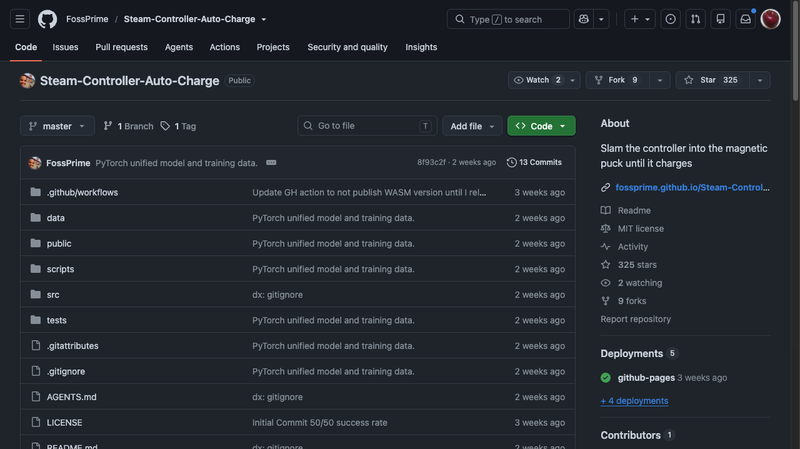Open Readme from About sidebar
Image resolution: width=800 pixels, height=449 pixels.
[x=634, y=210]
